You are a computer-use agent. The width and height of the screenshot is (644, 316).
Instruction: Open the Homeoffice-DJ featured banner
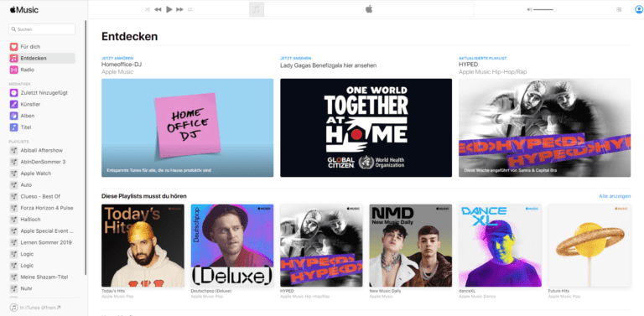187,127
